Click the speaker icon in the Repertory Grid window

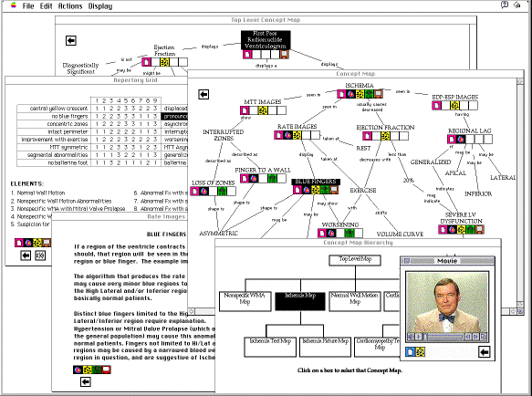40,255
